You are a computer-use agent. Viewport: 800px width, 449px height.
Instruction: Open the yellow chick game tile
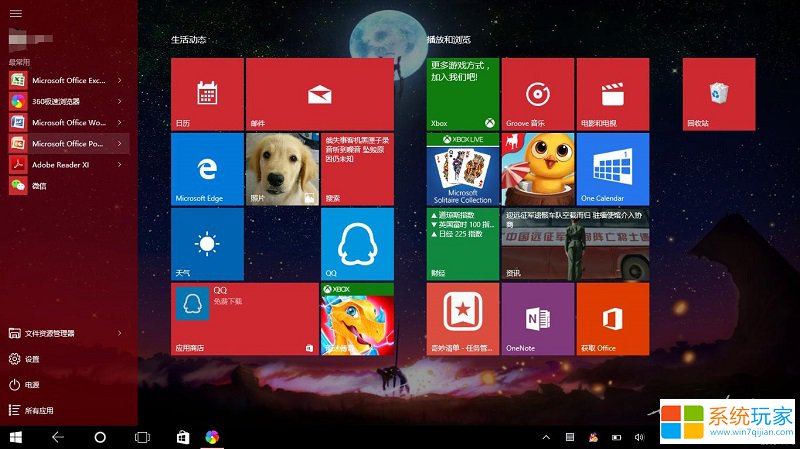538,169
